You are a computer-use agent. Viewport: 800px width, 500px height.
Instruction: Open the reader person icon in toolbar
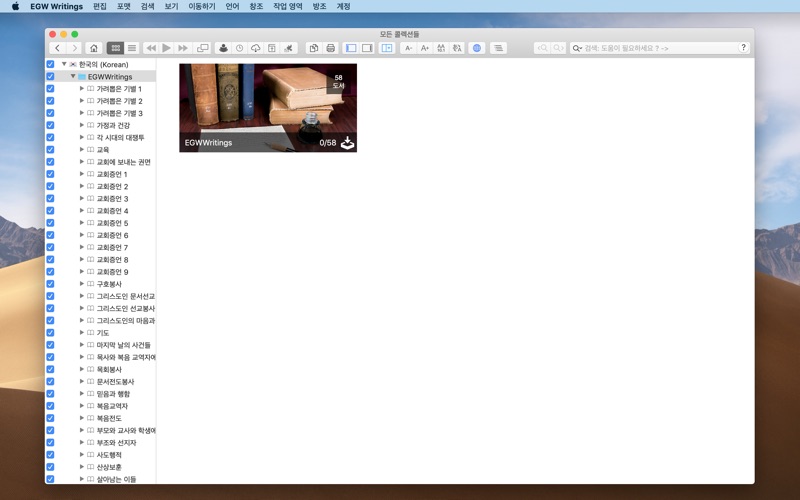pyautogui.click(x=223, y=48)
